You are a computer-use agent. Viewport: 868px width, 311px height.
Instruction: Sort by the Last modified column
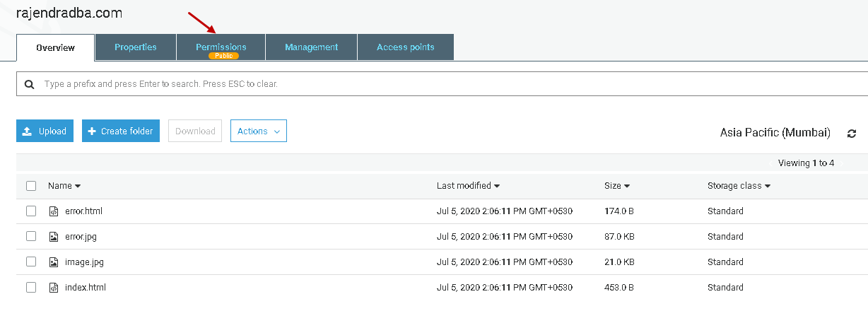point(468,186)
